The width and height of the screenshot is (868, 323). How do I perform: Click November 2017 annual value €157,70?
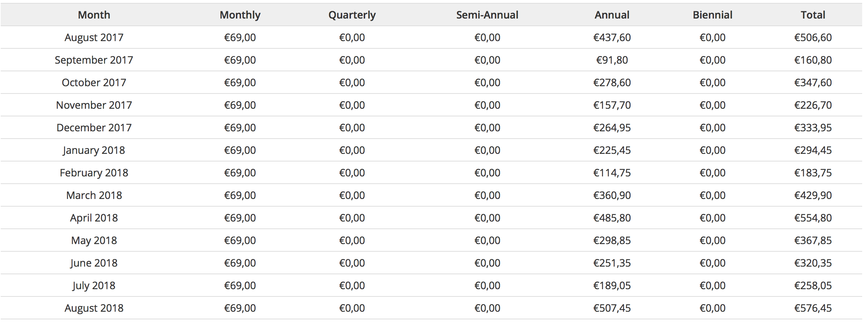pos(612,105)
